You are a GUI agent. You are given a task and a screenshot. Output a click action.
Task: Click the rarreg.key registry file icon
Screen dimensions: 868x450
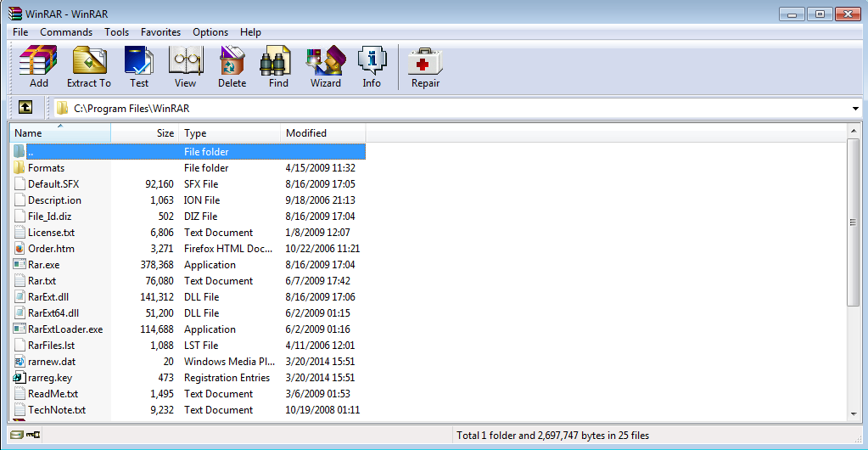20,377
